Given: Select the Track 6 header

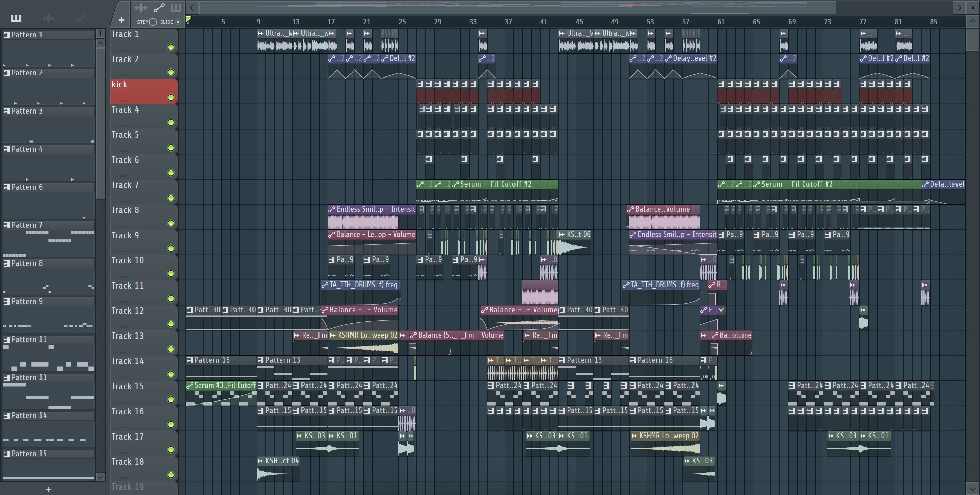Looking at the screenshot, I should coord(144,167).
